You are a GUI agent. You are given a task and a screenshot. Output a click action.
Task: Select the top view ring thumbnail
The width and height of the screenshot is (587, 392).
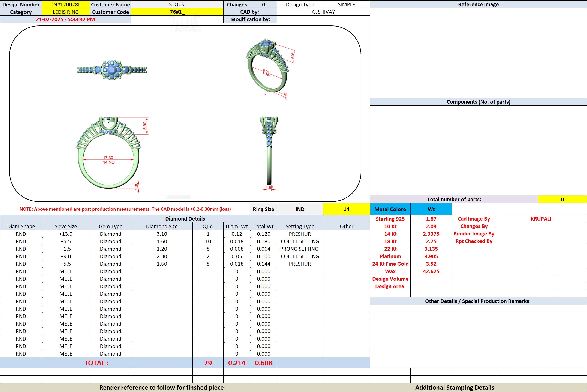(x=112, y=70)
